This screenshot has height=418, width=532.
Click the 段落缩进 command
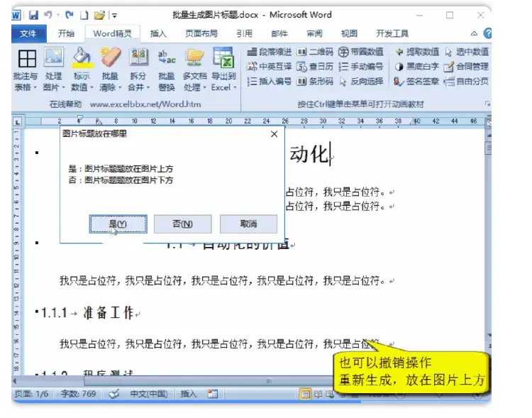click(x=270, y=52)
